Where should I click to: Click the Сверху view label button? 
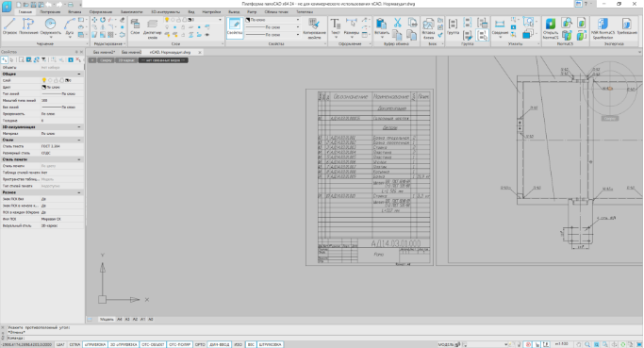tap(106, 60)
